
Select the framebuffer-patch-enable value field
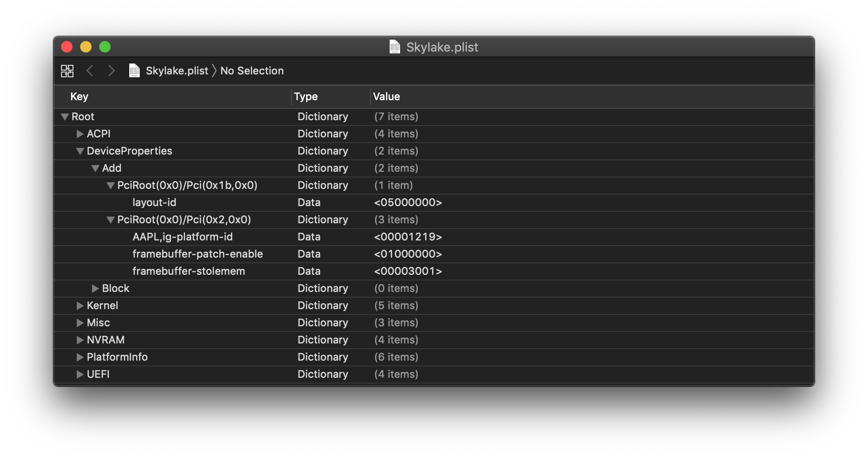(408, 254)
